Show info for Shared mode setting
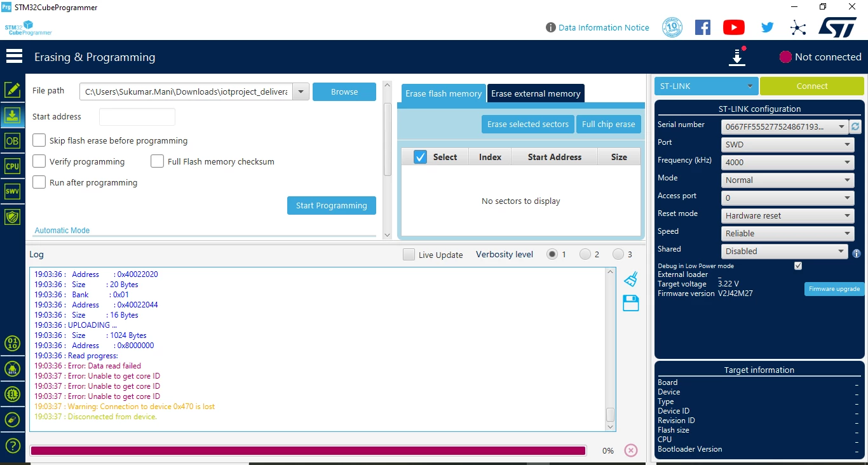Image resolution: width=868 pixels, height=465 pixels. (x=857, y=253)
